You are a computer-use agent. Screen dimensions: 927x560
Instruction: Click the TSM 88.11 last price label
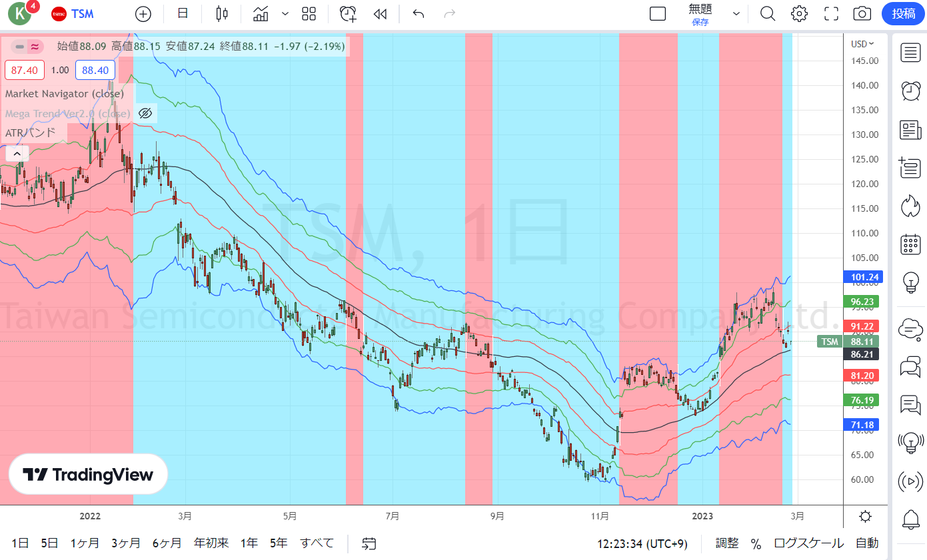click(x=848, y=342)
